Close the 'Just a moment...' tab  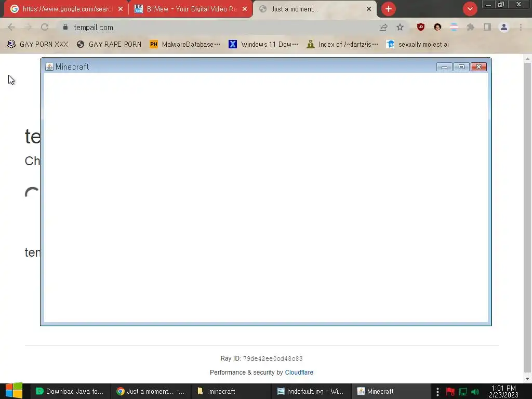click(369, 9)
